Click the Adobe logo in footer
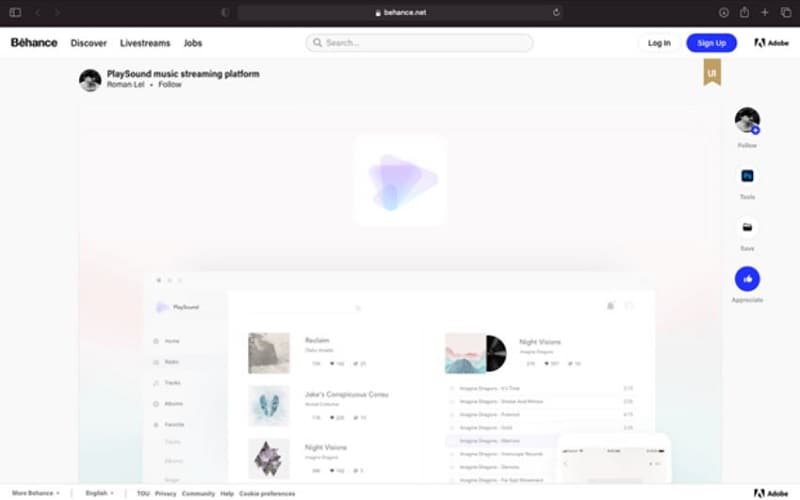Viewport: 800px width, 500px height. click(771, 493)
